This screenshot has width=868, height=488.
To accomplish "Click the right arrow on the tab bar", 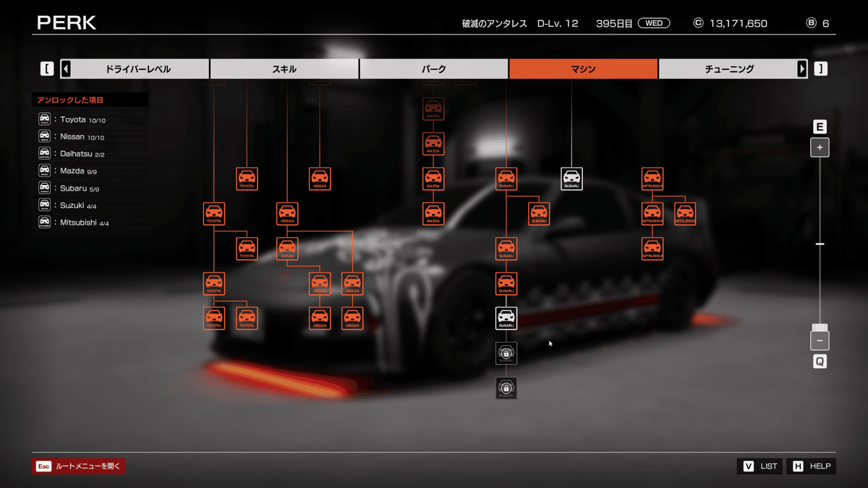I will coord(802,69).
